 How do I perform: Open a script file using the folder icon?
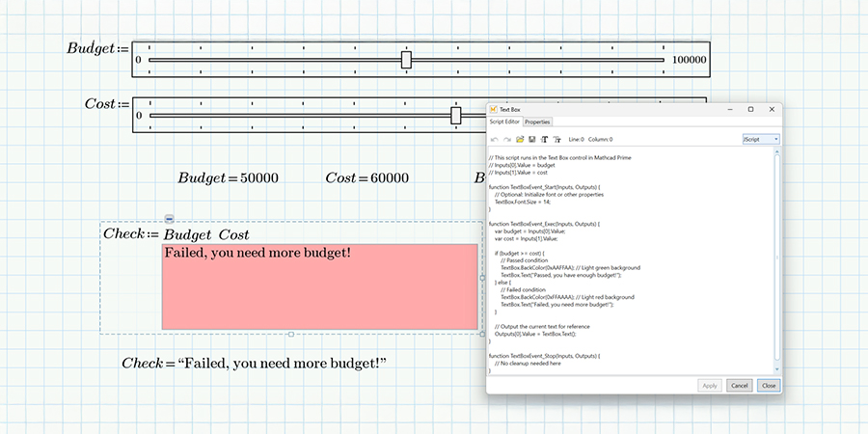[520, 140]
